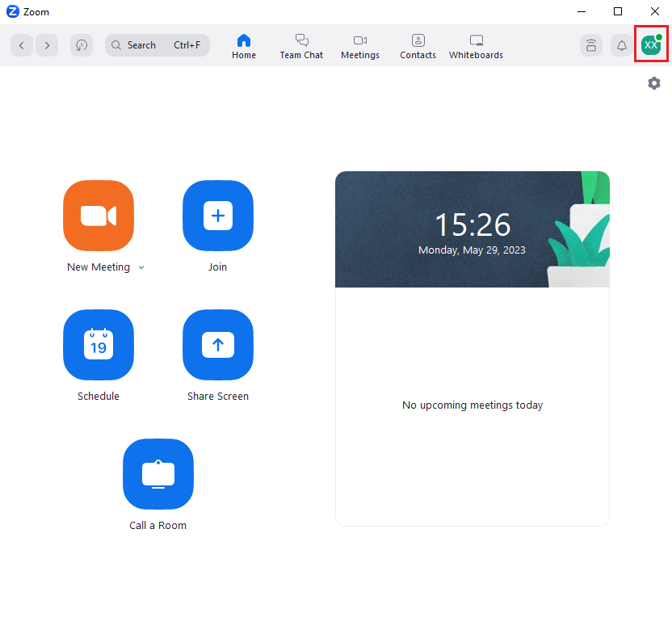
Task: Open Settings with the gear icon
Action: tap(654, 83)
